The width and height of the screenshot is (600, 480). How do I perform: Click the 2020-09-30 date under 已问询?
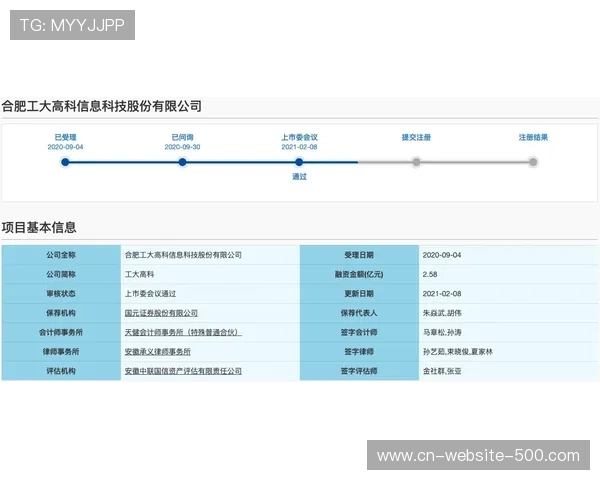coord(183,147)
